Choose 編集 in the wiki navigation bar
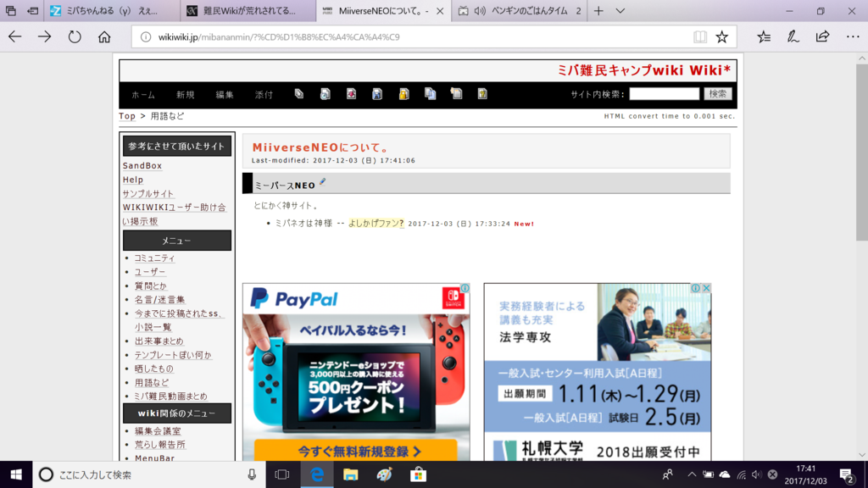 tap(225, 95)
